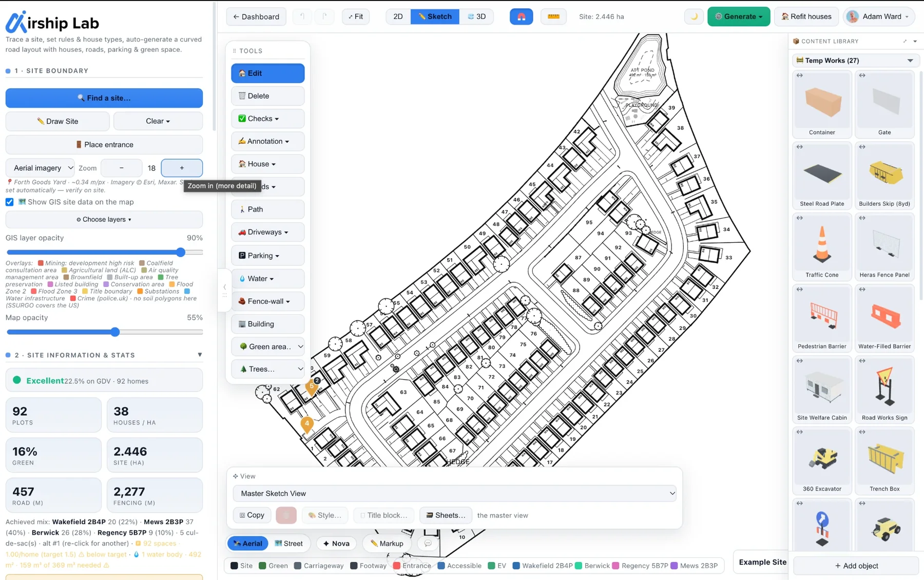The width and height of the screenshot is (924, 580).
Task: Select the Road Works Sign object
Action: point(884,390)
